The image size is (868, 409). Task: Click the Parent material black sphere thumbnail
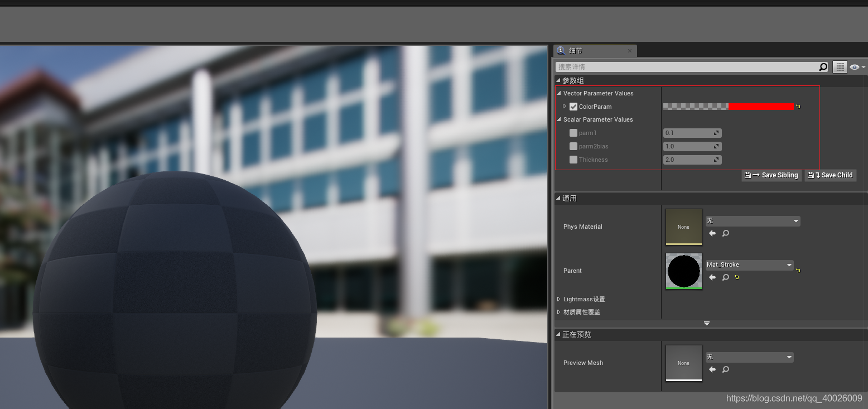(684, 271)
